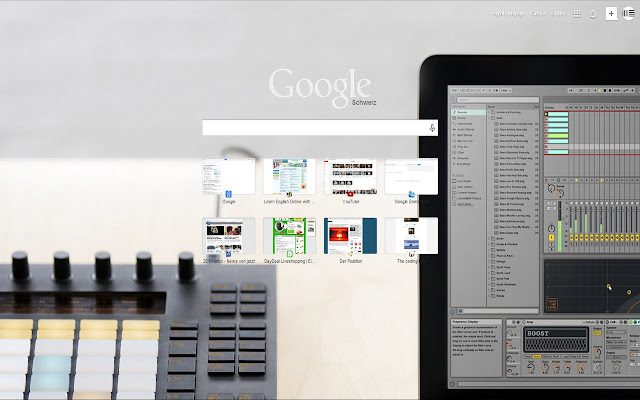Viewport: 640px width, 400px height.
Task: Open the Gmail link in the header
Action: 538,13
